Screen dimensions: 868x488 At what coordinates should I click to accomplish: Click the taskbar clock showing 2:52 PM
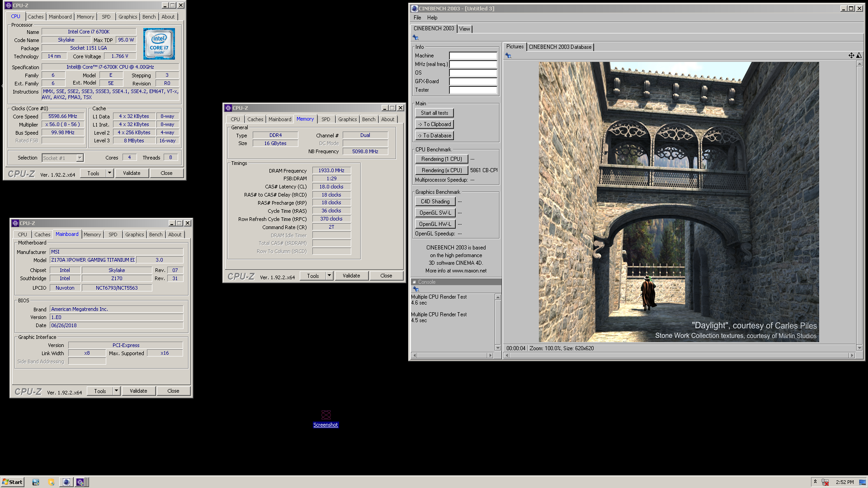pos(844,482)
